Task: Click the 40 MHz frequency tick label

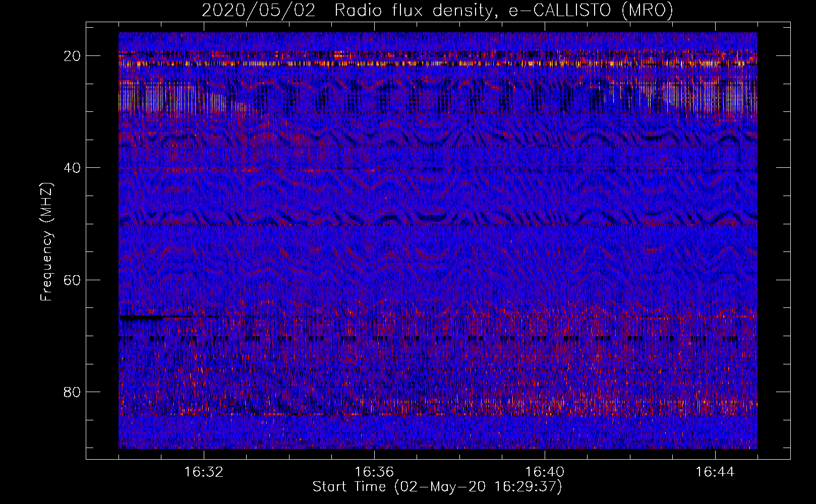Action: 73,168
